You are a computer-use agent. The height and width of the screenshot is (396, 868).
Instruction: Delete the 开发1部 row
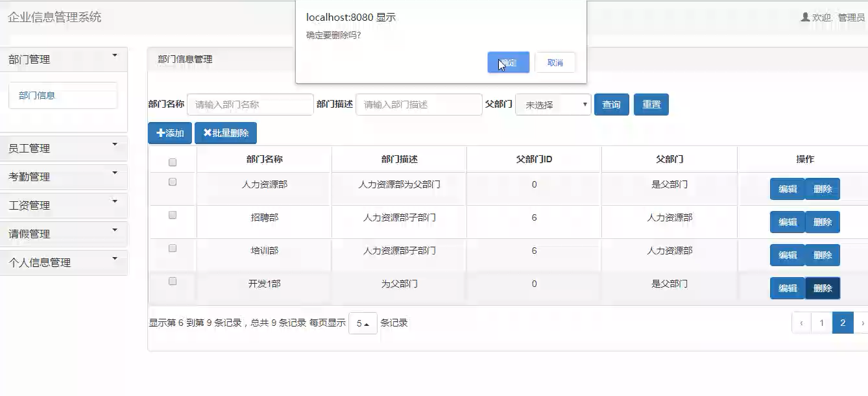pyautogui.click(x=823, y=288)
